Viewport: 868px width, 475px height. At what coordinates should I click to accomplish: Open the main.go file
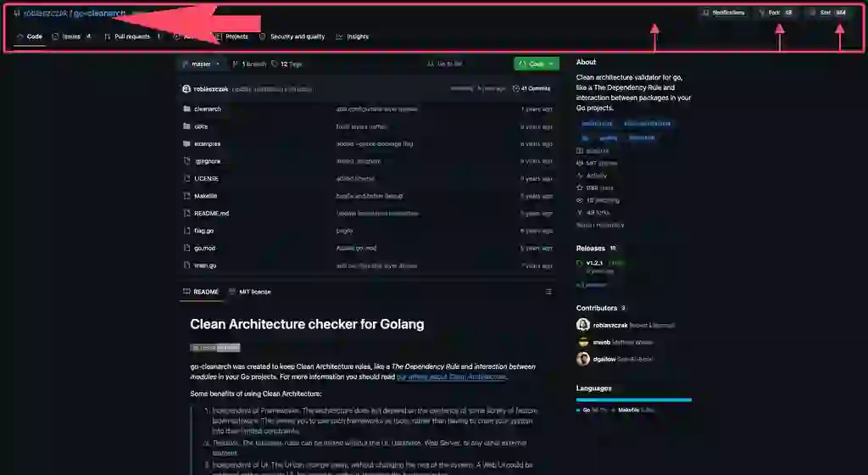(x=205, y=265)
